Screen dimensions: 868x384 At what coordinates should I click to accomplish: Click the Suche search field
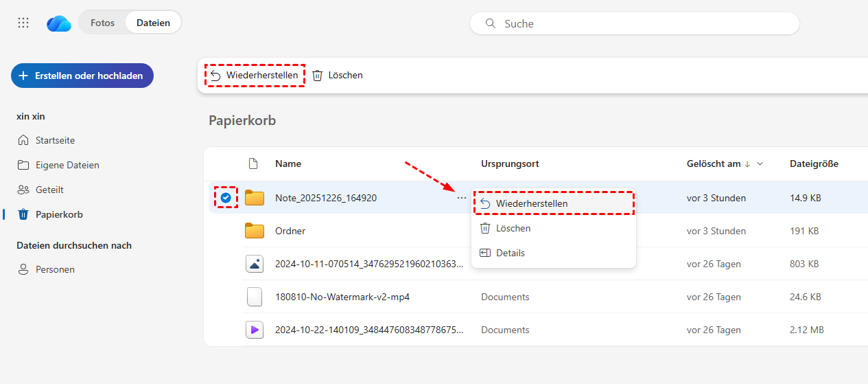(635, 23)
